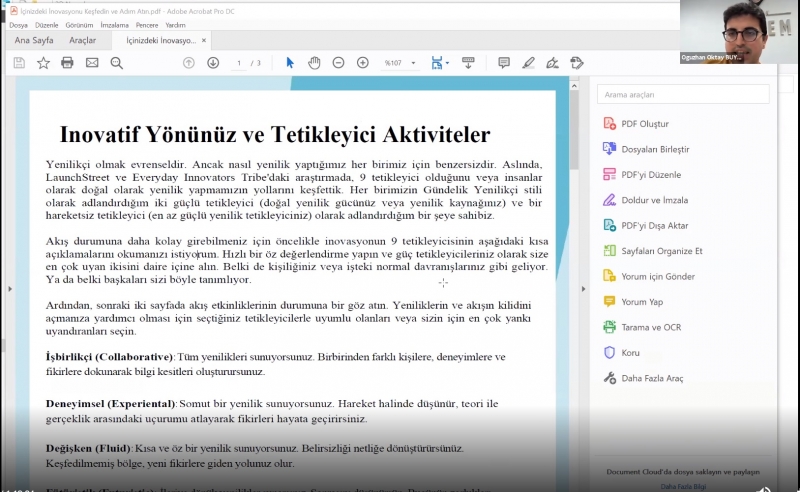This screenshot has width=800, height=492.
Task: Click the bold text Değişken (Fluid)
Action: click(x=88, y=449)
